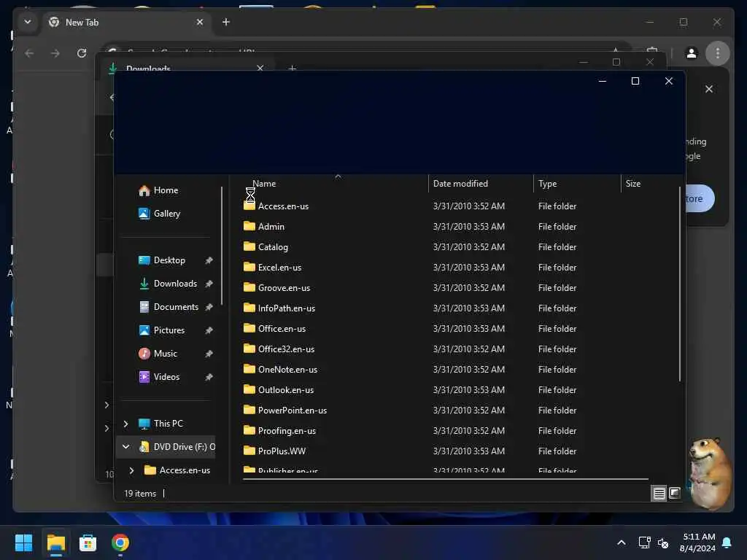
Task: Open Videos in the navigation pane
Action: (x=166, y=377)
